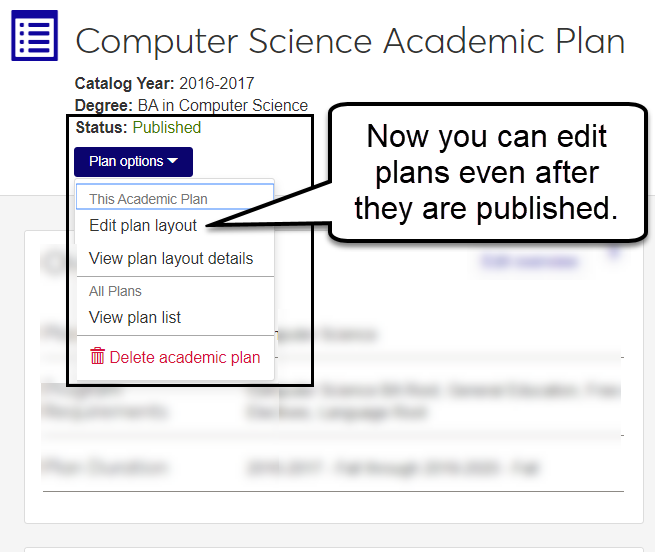The height and width of the screenshot is (552, 655).
Task: Collapse the Plan options dropdown caret
Action: [x=173, y=162]
